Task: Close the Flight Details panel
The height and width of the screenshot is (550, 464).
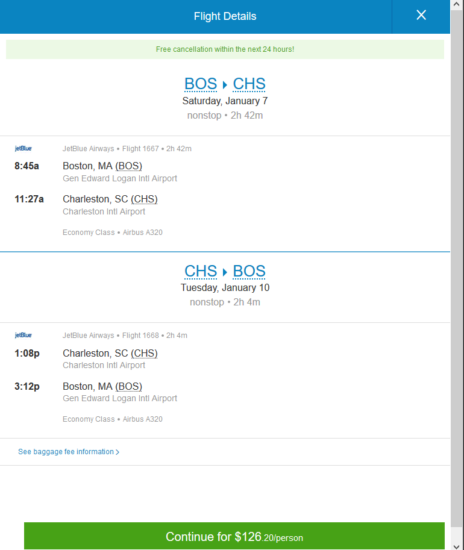Action: (x=421, y=15)
